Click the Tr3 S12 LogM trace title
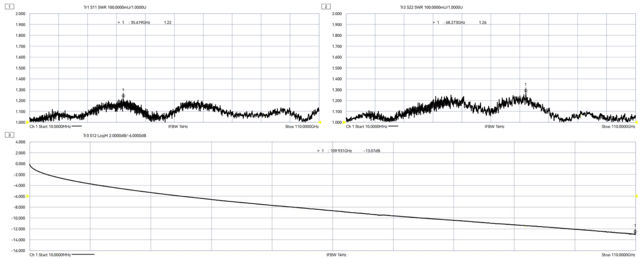Image resolution: width=644 pixels, height=258 pixels. [x=114, y=135]
